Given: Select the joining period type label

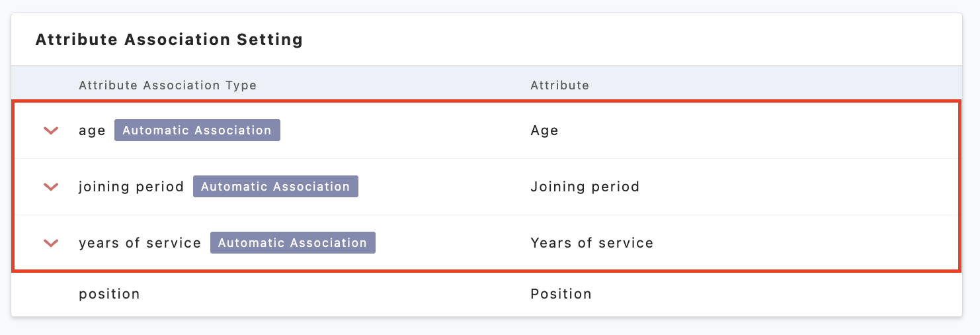Looking at the screenshot, I should (x=131, y=187).
